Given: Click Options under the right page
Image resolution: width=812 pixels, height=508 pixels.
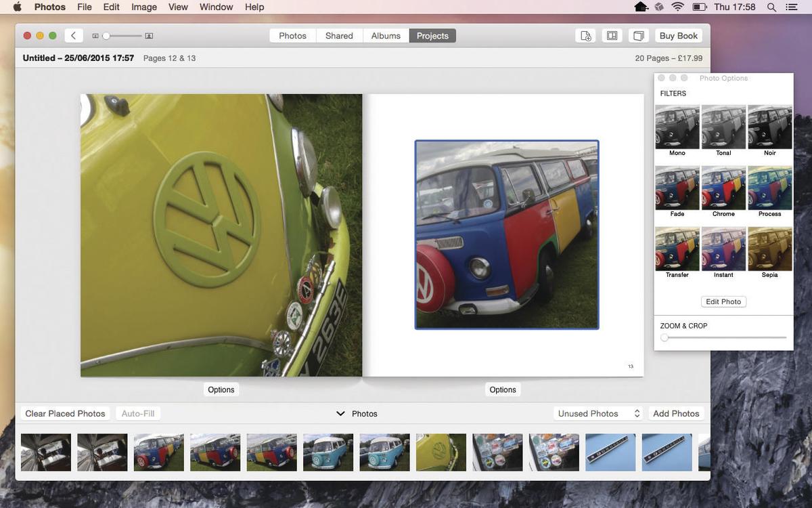Looking at the screenshot, I should 503,389.
